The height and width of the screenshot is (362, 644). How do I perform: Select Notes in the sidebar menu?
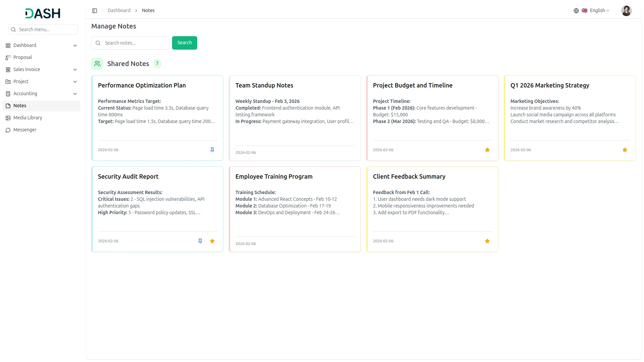click(20, 106)
